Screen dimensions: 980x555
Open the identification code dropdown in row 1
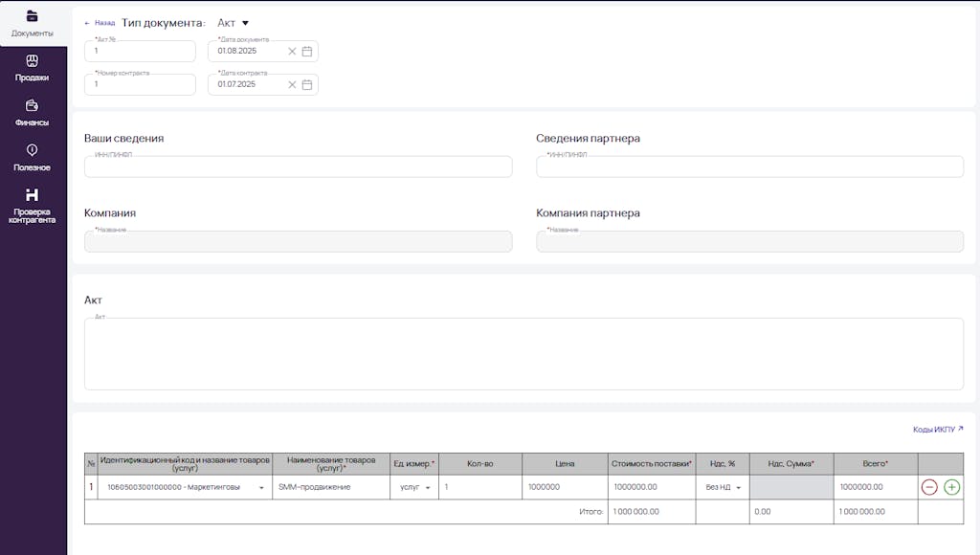[261, 487]
